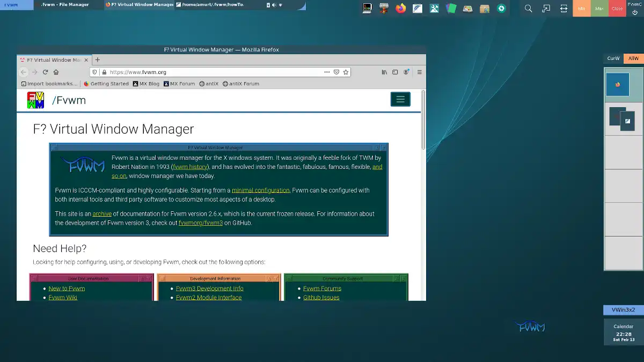Launch Firefox from the top panel
644x362 pixels.
point(400,8)
